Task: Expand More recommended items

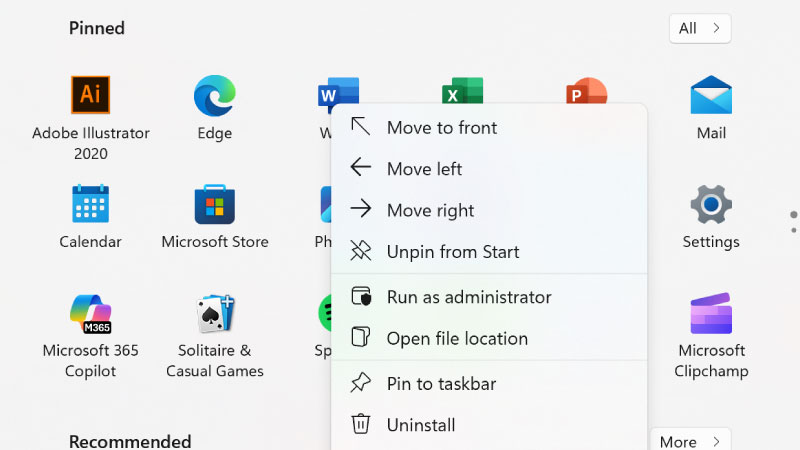Action: pyautogui.click(x=690, y=441)
